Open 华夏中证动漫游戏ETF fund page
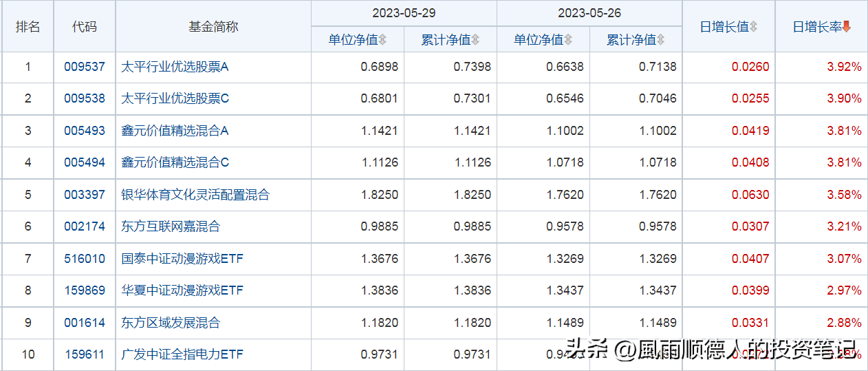 [182, 290]
